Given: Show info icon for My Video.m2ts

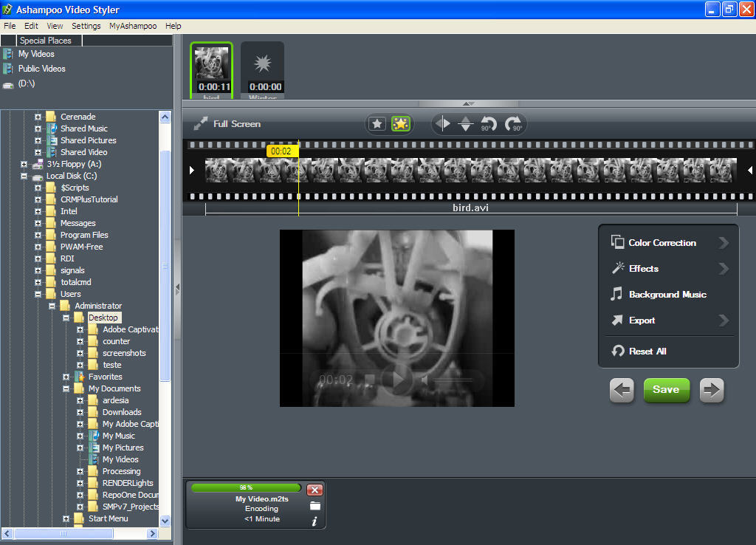Looking at the screenshot, I should pos(315,521).
